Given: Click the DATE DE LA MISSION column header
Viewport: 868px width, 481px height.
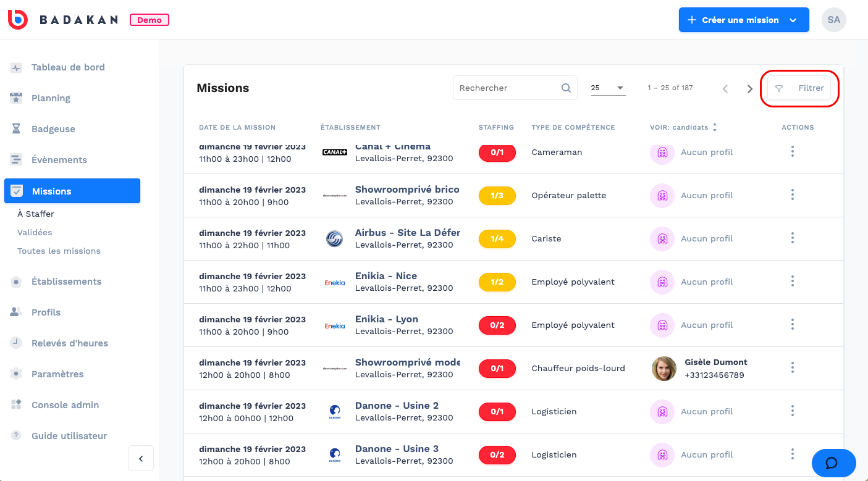Looking at the screenshot, I should click(x=237, y=127).
